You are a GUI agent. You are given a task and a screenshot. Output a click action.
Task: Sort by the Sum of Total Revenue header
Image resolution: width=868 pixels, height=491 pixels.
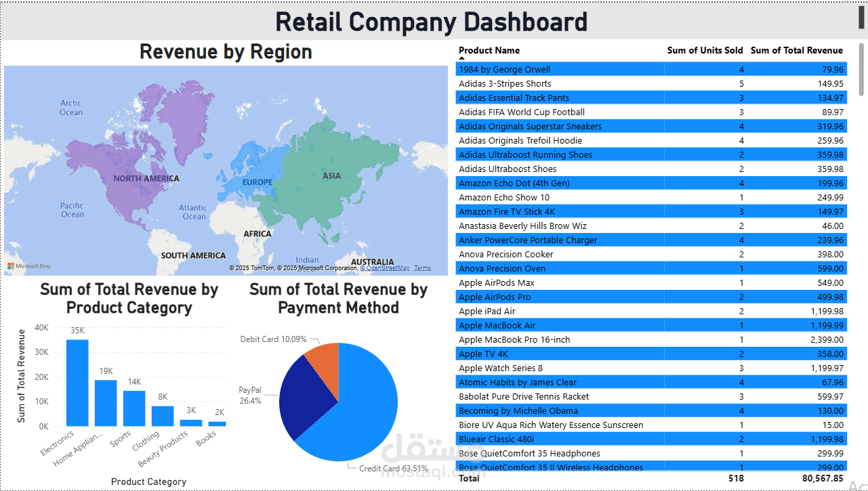(797, 50)
